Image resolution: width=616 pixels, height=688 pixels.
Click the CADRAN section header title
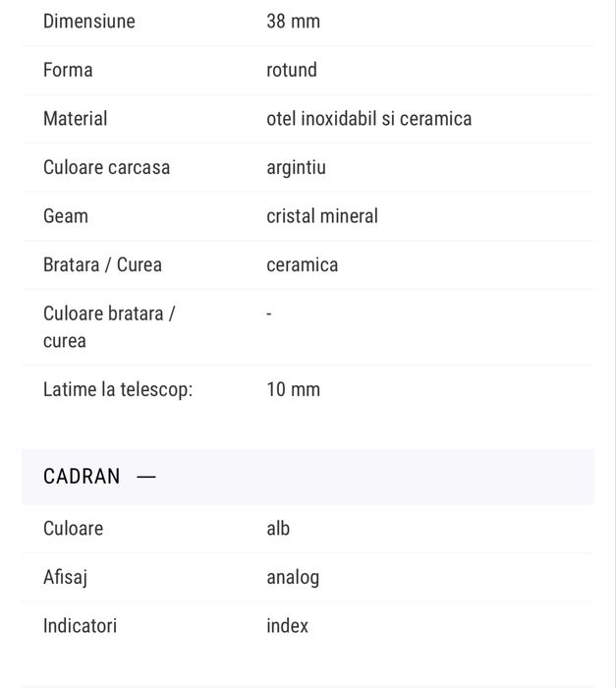pyautogui.click(x=82, y=477)
